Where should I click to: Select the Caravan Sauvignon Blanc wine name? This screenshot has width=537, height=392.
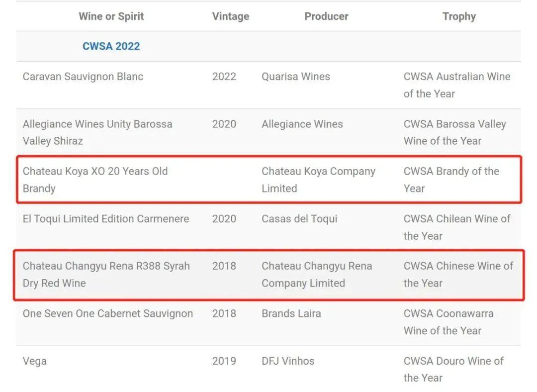click(x=83, y=77)
